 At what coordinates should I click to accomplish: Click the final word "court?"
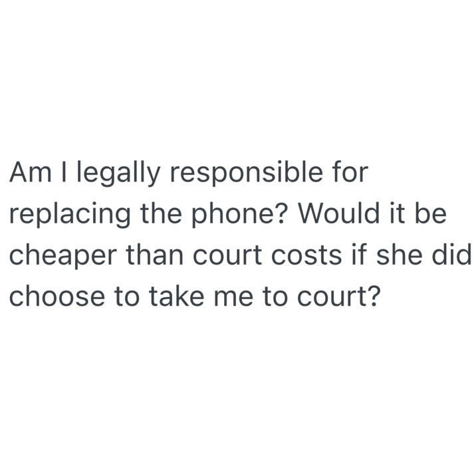coord(338,296)
